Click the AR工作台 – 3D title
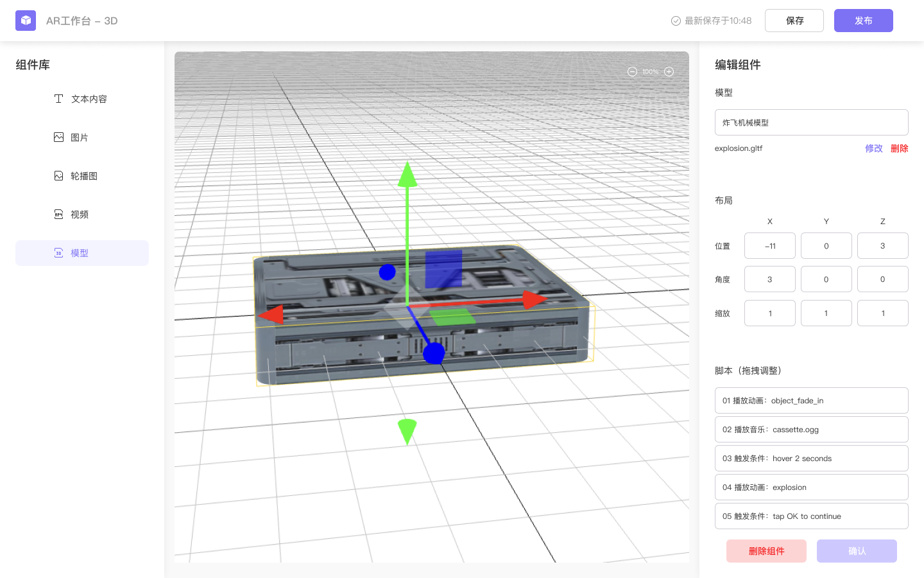The height and width of the screenshot is (578, 924). pos(82,21)
